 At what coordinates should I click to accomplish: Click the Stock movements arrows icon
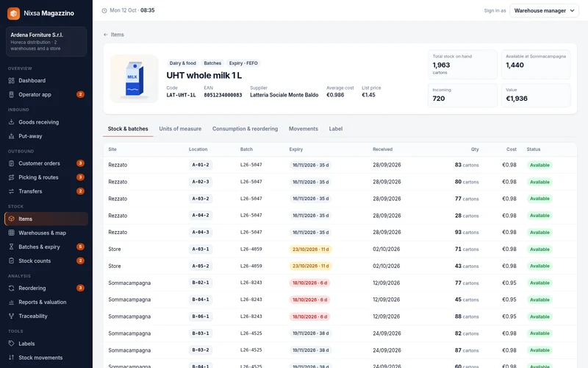pyautogui.click(x=11, y=358)
